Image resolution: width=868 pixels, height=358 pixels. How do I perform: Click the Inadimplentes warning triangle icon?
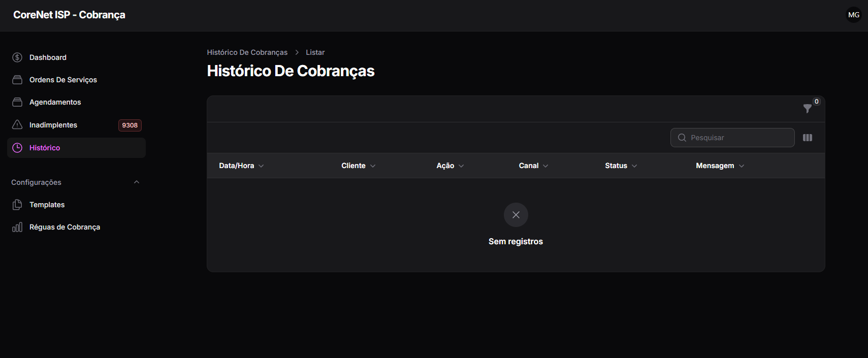click(x=17, y=124)
